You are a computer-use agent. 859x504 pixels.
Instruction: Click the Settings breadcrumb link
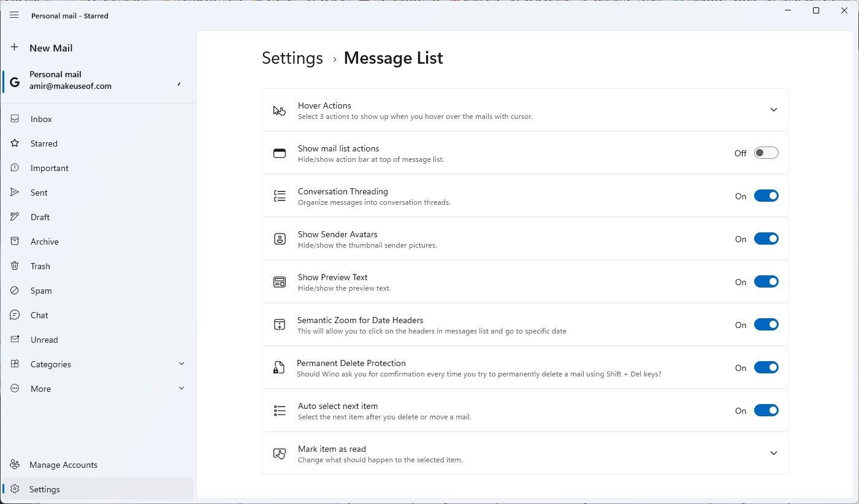click(x=292, y=58)
